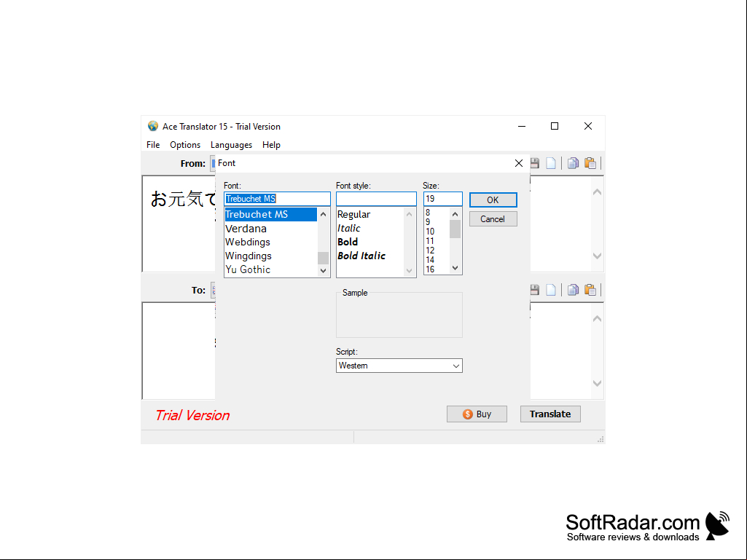Image resolution: width=747 pixels, height=560 pixels.
Task: Select font size 14
Action: click(x=430, y=260)
